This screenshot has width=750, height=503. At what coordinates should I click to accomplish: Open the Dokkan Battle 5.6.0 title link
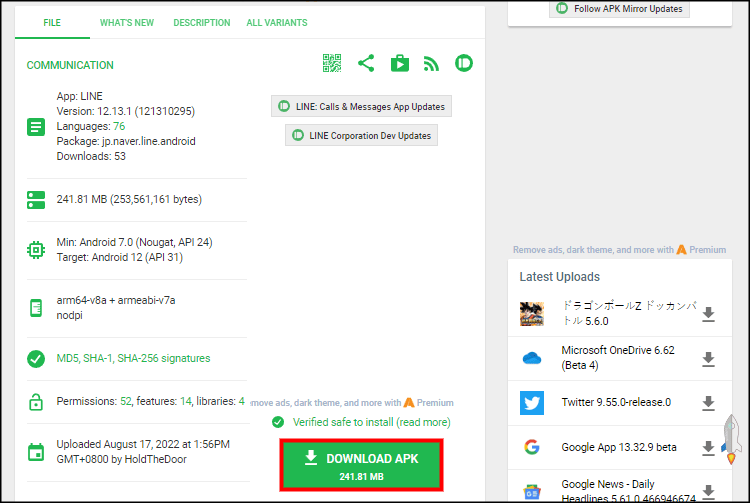(x=629, y=313)
